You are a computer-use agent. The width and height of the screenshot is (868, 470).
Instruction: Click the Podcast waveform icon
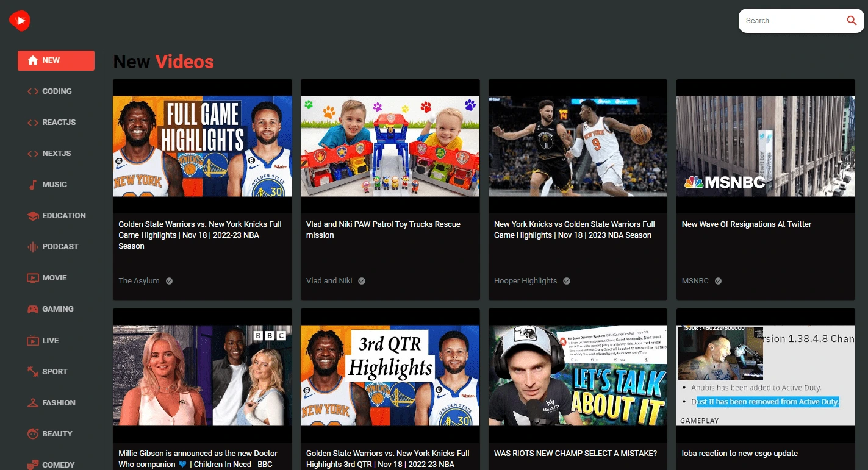tap(32, 247)
